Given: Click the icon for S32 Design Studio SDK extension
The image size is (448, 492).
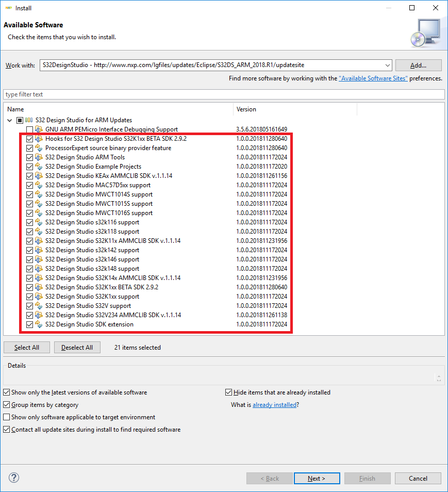Looking at the screenshot, I should pyautogui.click(x=39, y=324).
